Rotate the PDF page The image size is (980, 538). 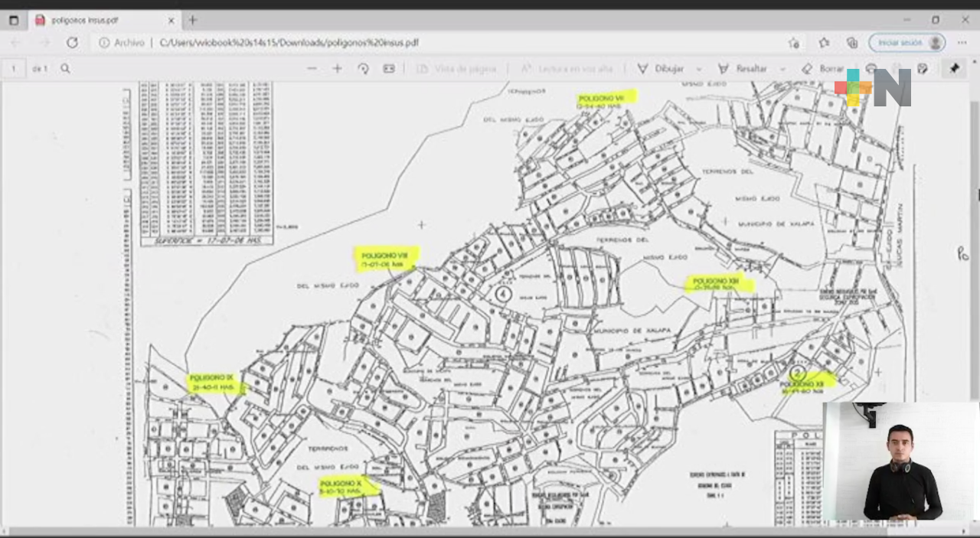pos(363,69)
